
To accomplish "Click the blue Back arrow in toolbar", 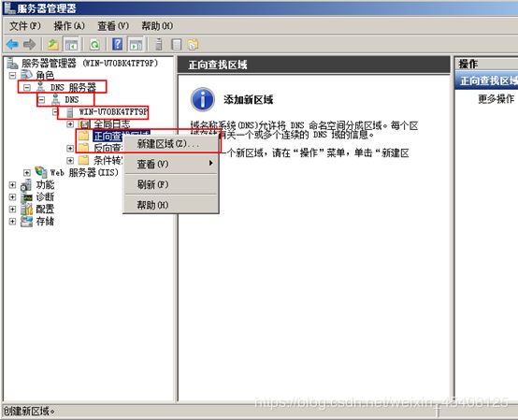I will [12, 44].
